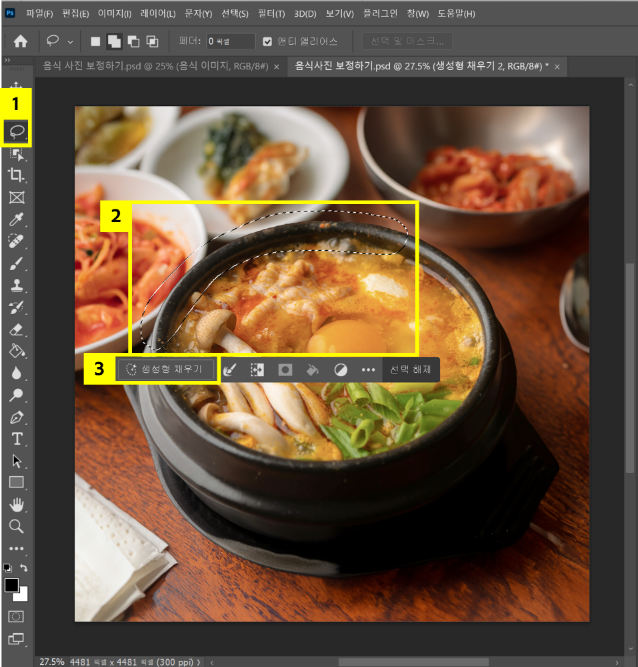Viewport: 638px width, 667px height.
Task: Click the white background color swatch
Action: [23, 596]
